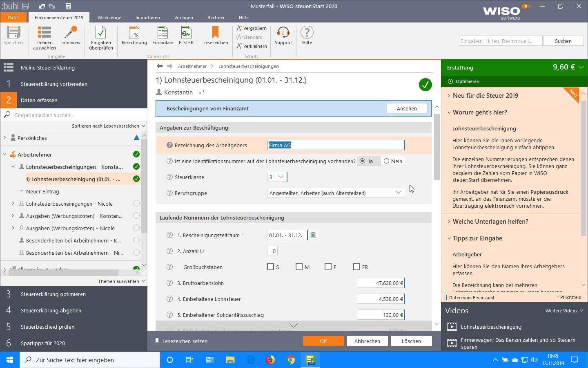
Task: Open the Datei menu tab
Action: [13, 18]
